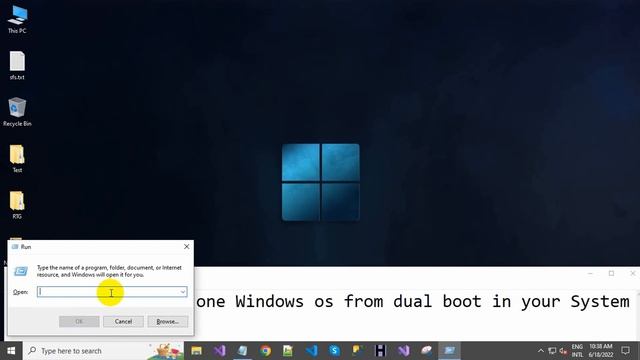
Task: Launch Google Chrome from the taskbar
Action: [265, 351]
